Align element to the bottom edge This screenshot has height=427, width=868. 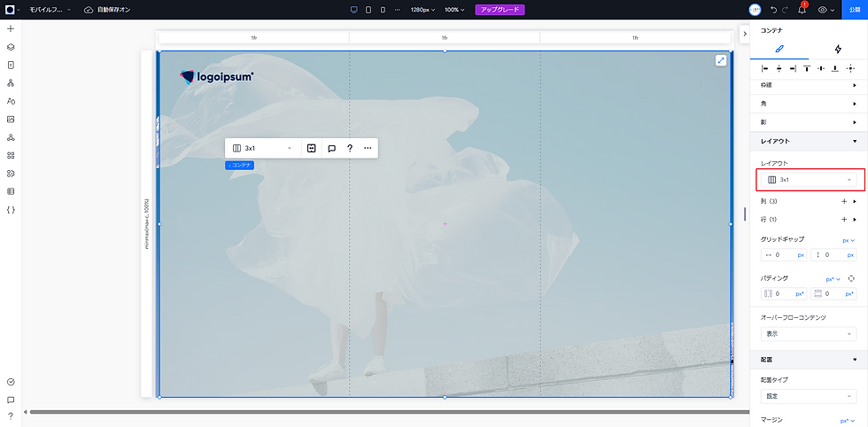point(835,69)
